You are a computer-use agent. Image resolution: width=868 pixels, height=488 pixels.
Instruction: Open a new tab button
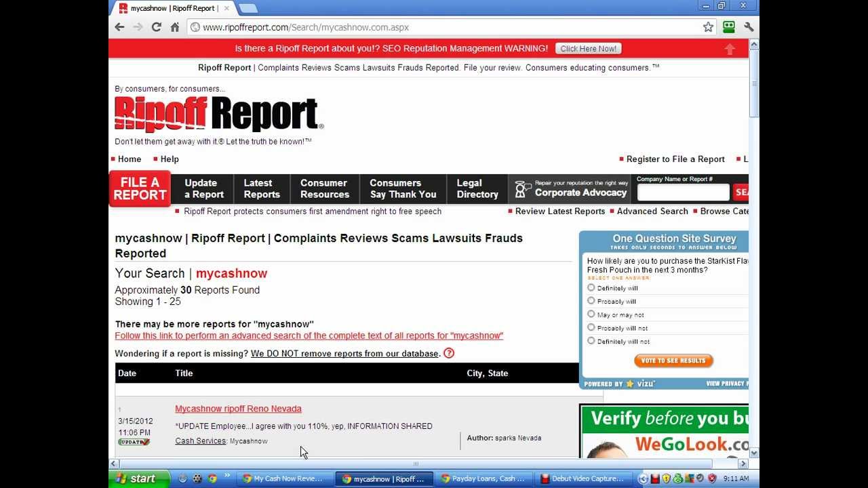(248, 8)
